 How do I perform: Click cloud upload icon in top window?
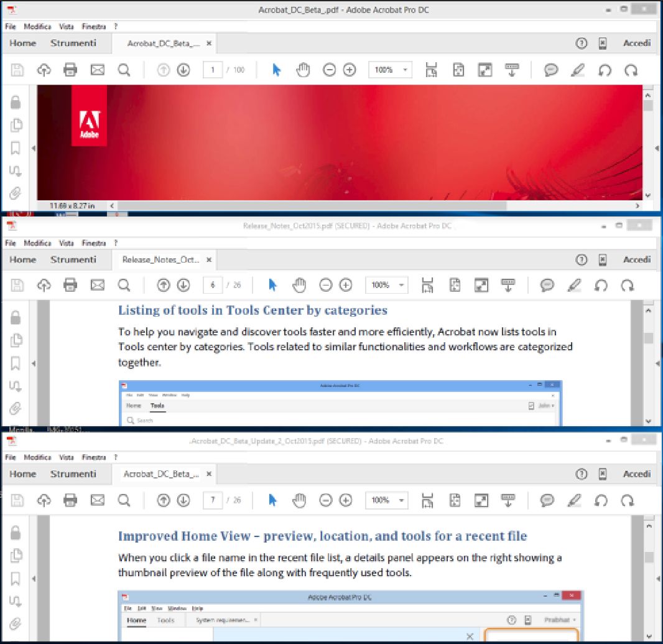(x=44, y=70)
